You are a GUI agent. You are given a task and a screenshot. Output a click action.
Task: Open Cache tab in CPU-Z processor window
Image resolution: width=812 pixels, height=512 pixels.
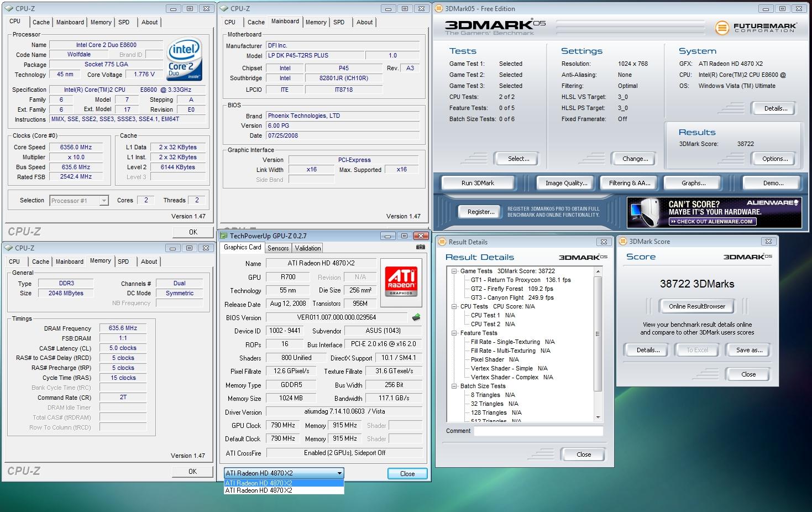(x=41, y=22)
